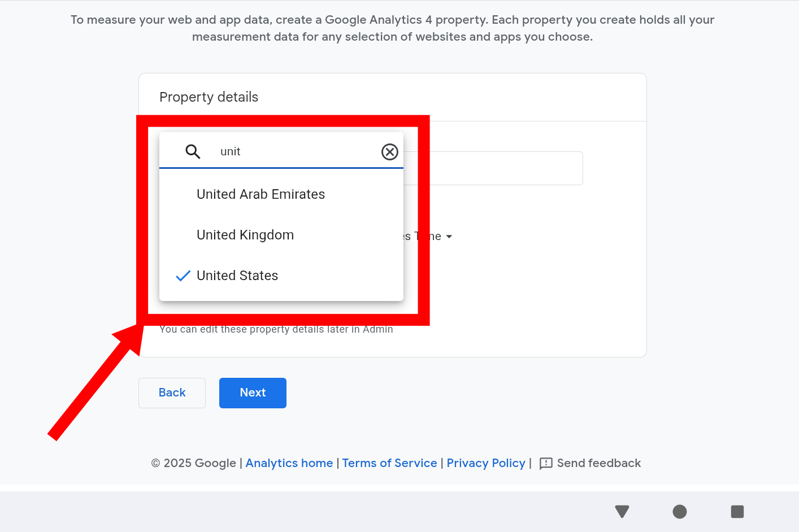Open the Privacy Policy link
This screenshot has height=532, width=799.
pos(486,463)
